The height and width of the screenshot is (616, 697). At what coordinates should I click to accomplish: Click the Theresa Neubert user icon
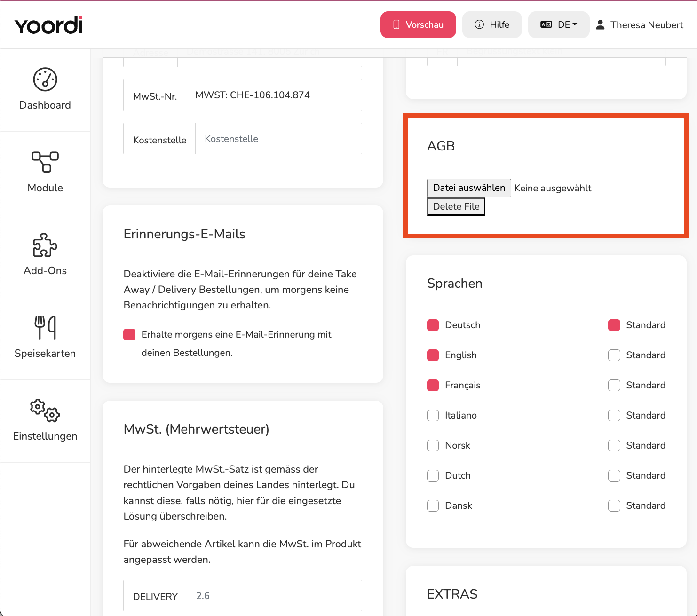[x=600, y=25]
